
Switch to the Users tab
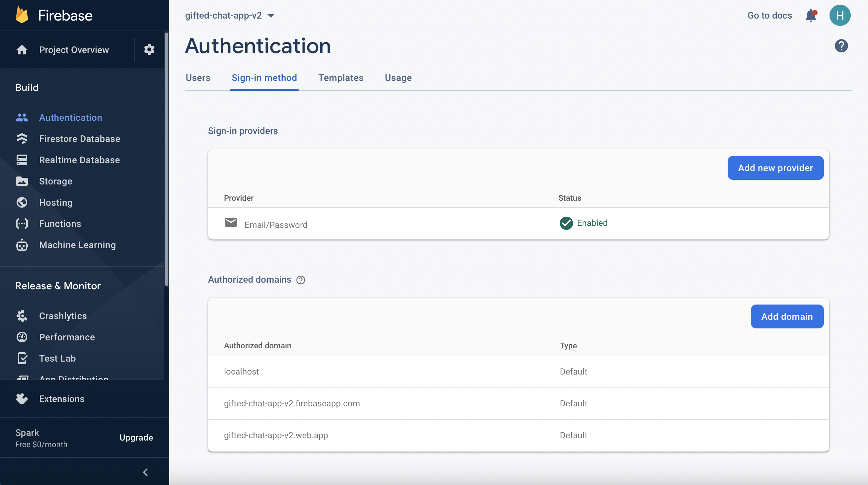[198, 77]
